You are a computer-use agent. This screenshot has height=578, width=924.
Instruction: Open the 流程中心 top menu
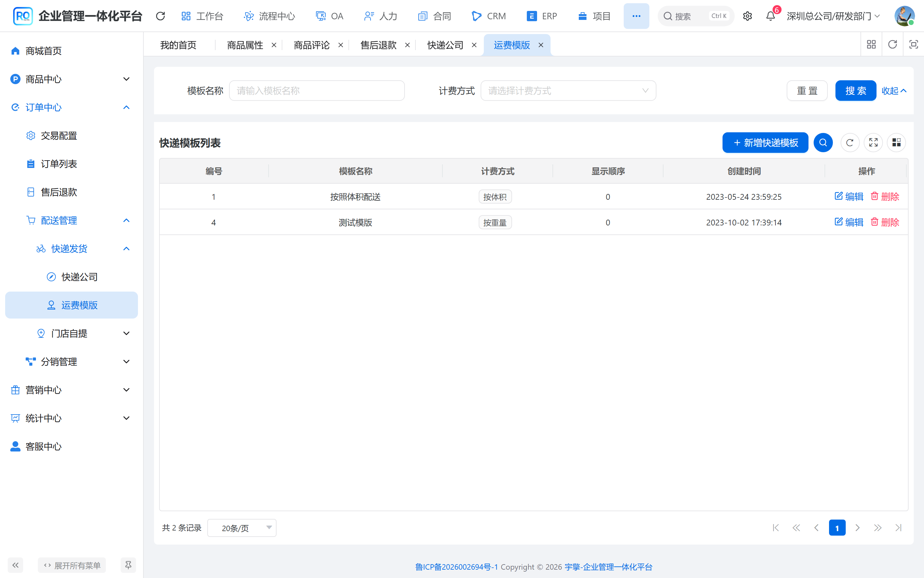[269, 16]
